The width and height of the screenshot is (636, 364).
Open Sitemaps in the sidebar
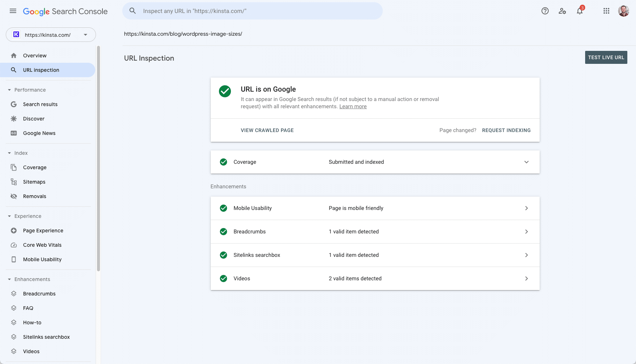coord(34,182)
